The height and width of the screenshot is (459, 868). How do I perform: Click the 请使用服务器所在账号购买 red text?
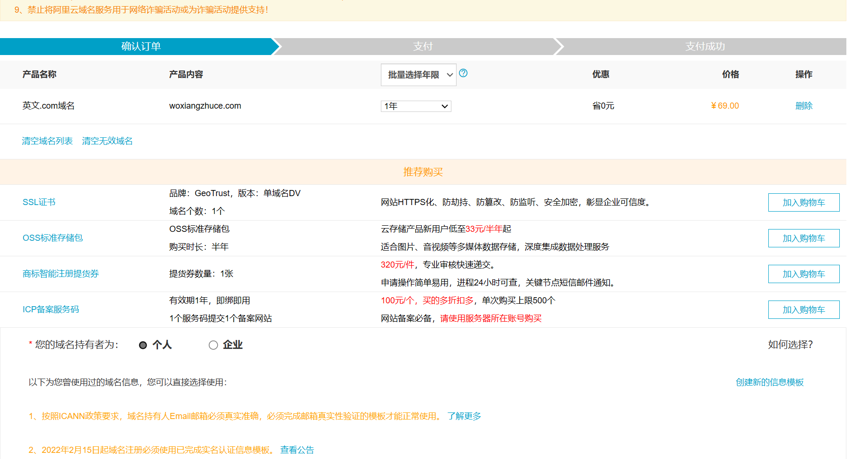click(491, 318)
